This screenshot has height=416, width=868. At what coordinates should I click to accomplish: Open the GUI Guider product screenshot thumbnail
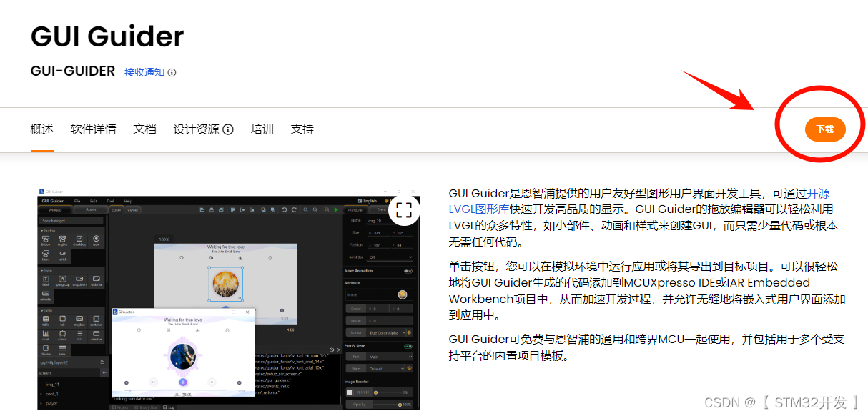click(x=228, y=299)
